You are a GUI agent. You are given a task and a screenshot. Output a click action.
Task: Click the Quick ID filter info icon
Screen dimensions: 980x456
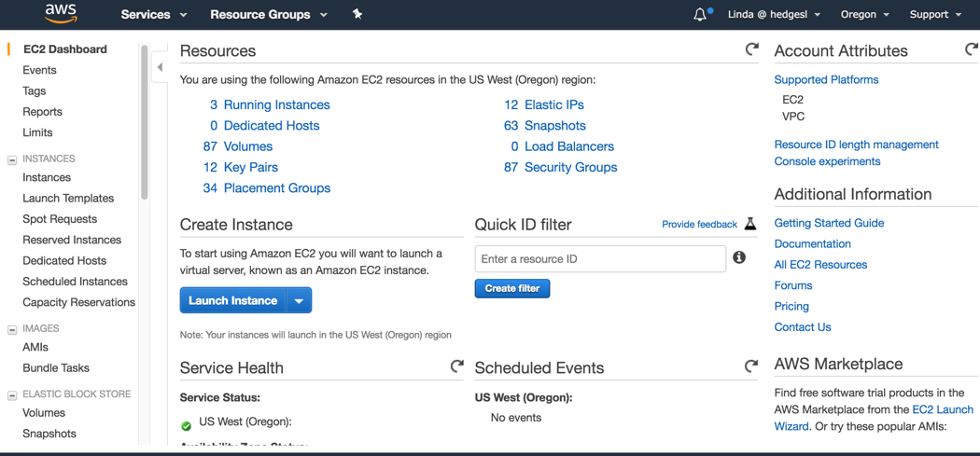click(739, 257)
